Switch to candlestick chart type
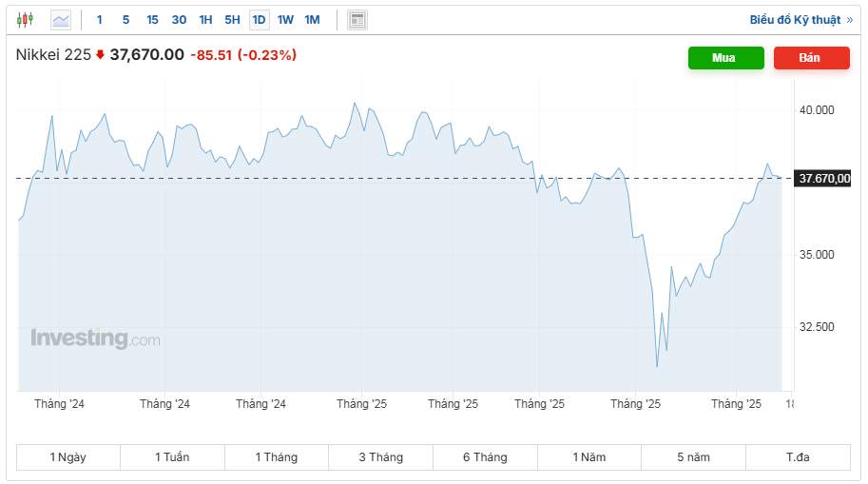 (25, 19)
